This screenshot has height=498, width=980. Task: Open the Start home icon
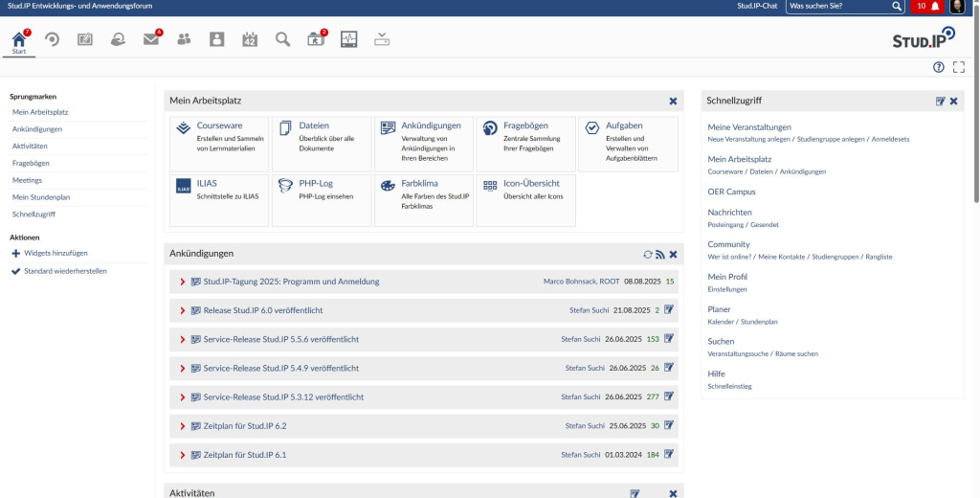tap(19, 40)
